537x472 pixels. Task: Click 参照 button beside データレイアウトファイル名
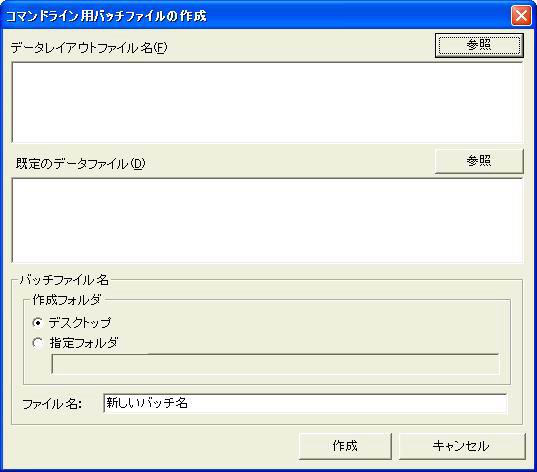tap(479, 45)
